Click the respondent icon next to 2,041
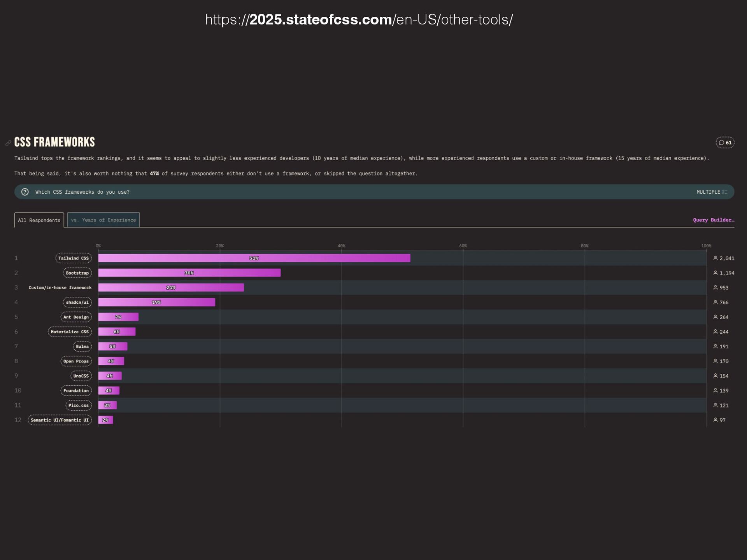The height and width of the screenshot is (560, 747). pos(715,258)
